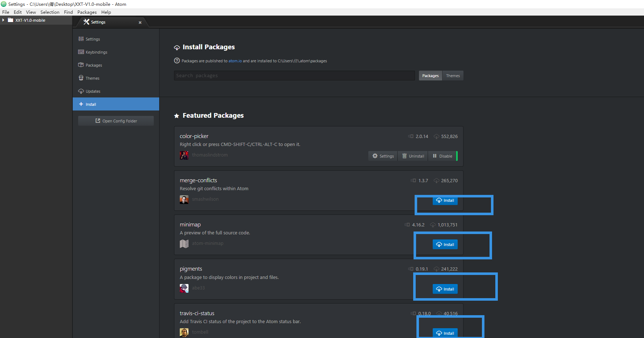Disable the color-picker package
This screenshot has height=338, width=644.
pyautogui.click(x=442, y=156)
